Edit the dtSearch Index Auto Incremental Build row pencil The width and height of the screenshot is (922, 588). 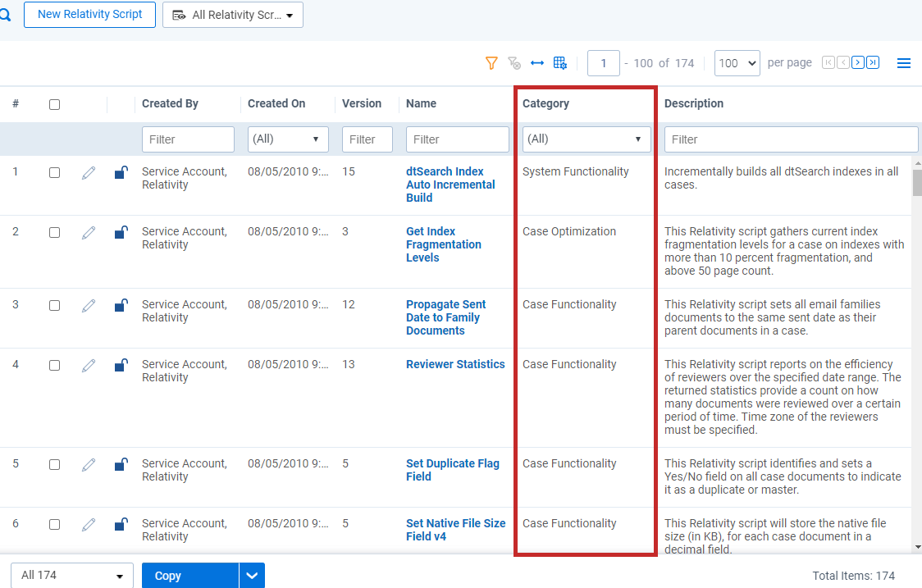tap(89, 173)
